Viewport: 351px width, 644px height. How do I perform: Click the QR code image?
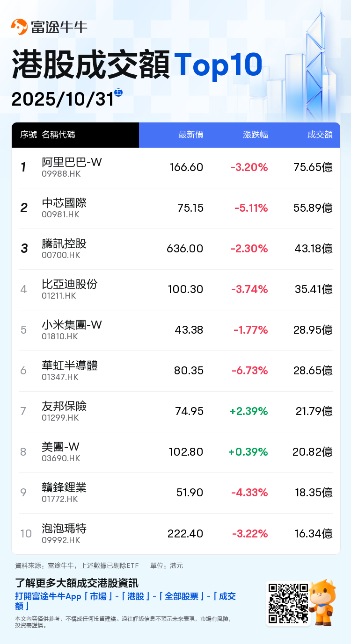(287, 603)
